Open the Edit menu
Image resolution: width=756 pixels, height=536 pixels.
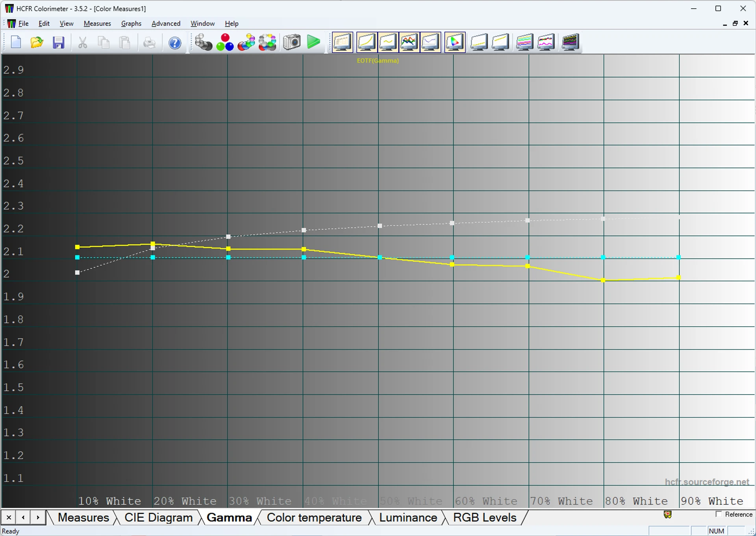click(x=44, y=24)
